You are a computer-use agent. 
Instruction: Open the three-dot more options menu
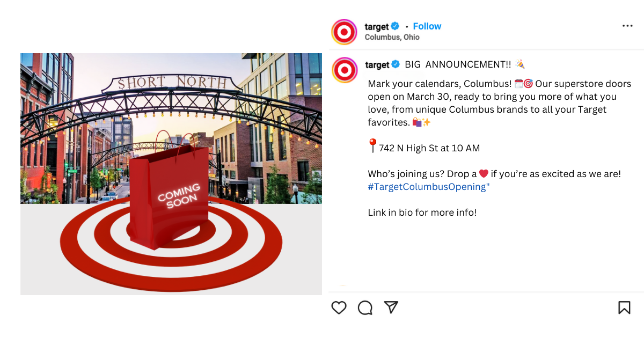pos(627,26)
